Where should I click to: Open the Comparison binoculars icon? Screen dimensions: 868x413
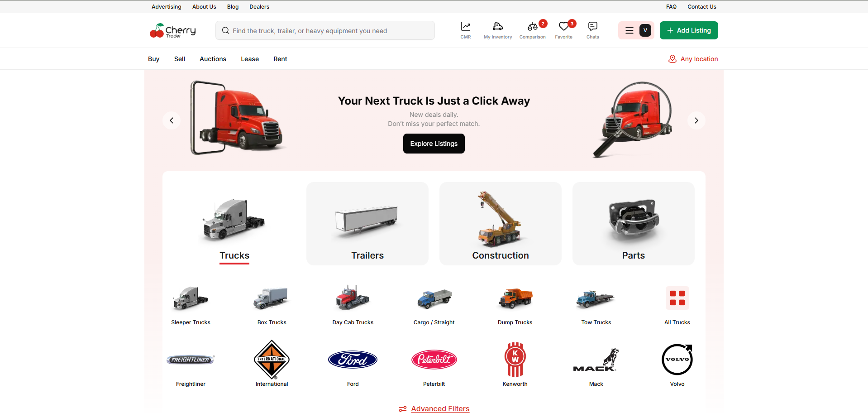tap(532, 27)
